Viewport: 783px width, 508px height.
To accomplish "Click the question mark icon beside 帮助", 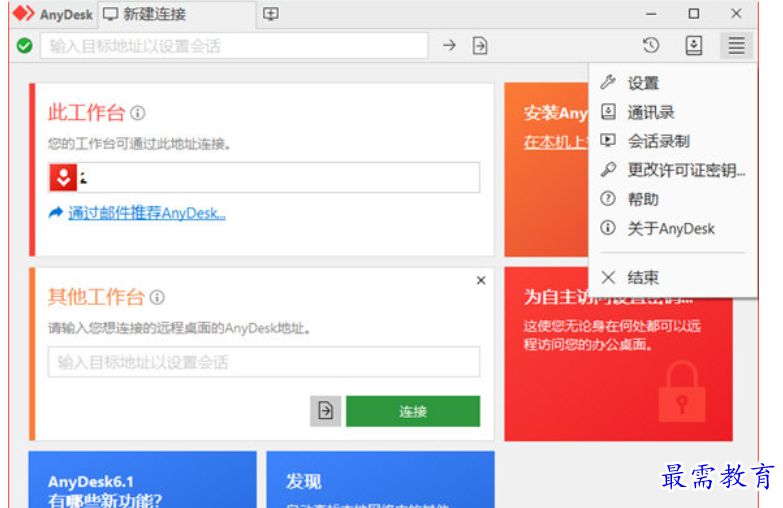I will click(608, 199).
